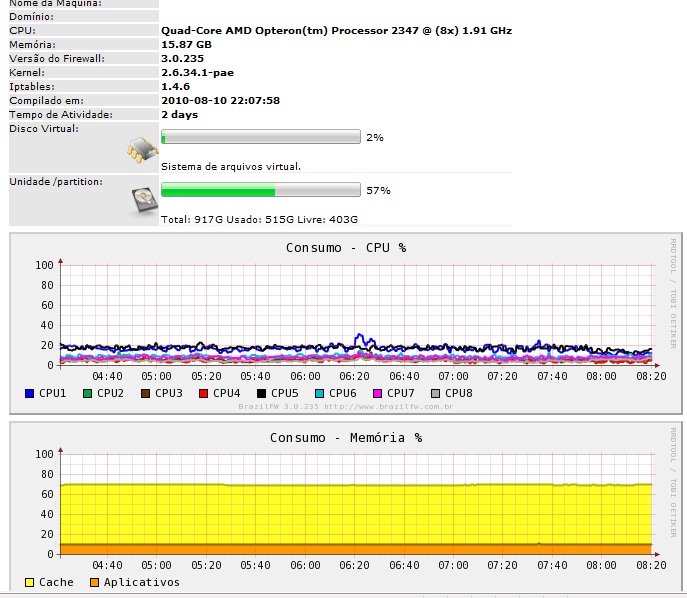Click the 2% label beside Disco Virtual bar
Screen dimensions: 687x598
(375, 138)
